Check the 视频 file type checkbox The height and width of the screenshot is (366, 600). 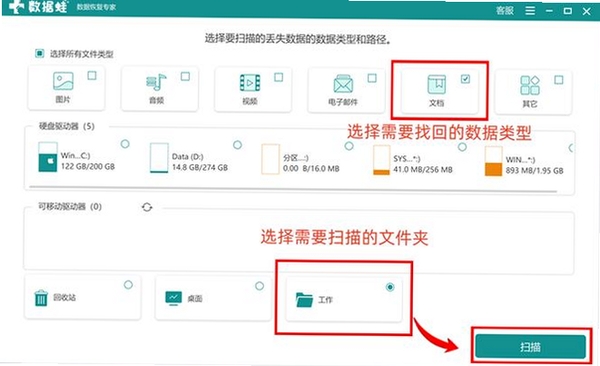click(x=279, y=77)
